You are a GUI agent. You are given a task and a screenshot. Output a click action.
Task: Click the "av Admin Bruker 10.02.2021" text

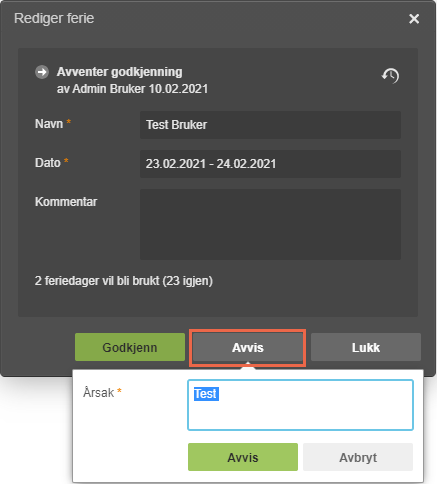coord(132,89)
